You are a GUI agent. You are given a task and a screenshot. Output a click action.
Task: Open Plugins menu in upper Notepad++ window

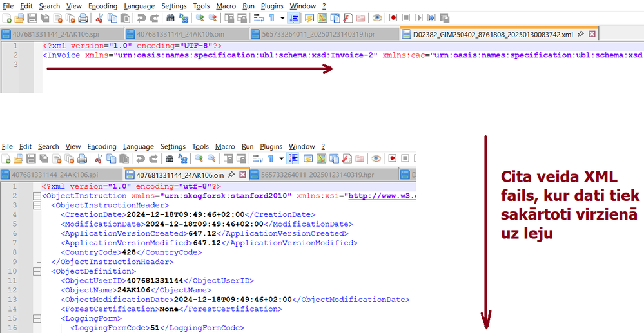pos(272,6)
